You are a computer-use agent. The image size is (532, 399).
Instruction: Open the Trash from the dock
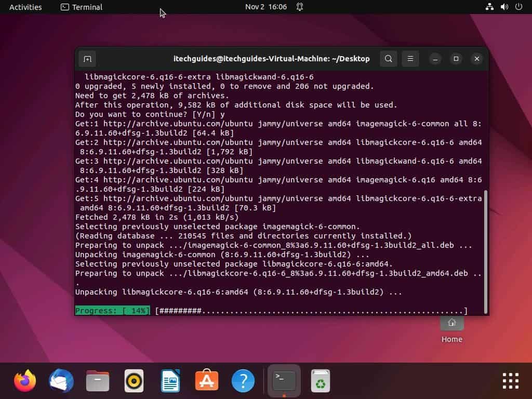320,381
